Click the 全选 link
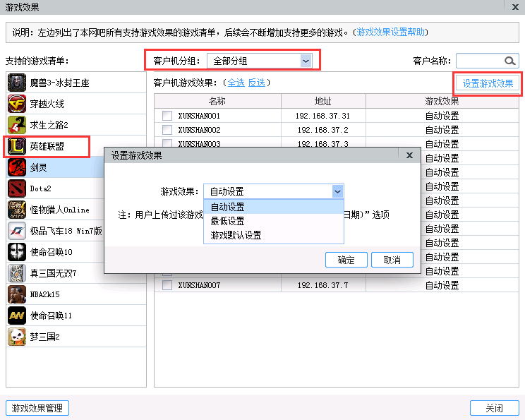 [x=236, y=83]
